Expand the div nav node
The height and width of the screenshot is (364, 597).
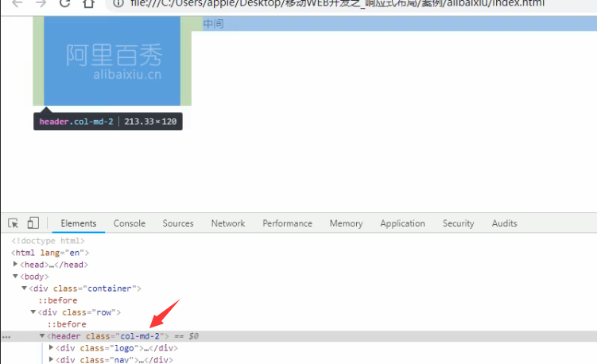point(51,359)
